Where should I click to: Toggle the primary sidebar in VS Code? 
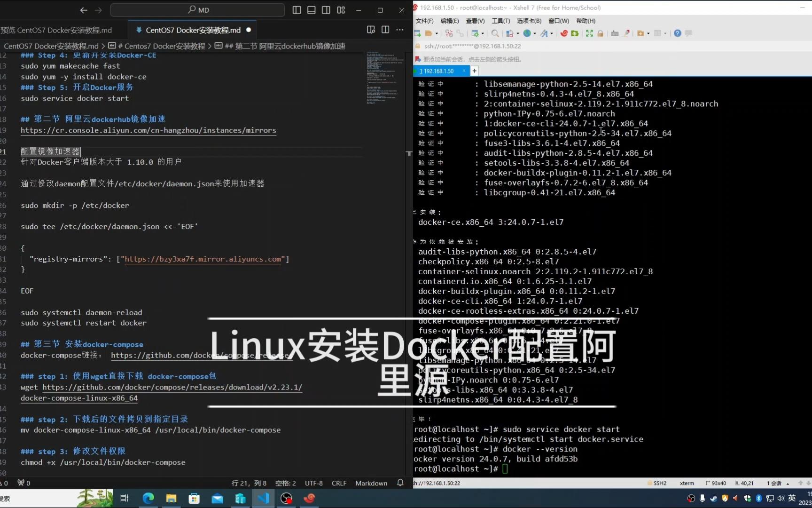point(297,10)
